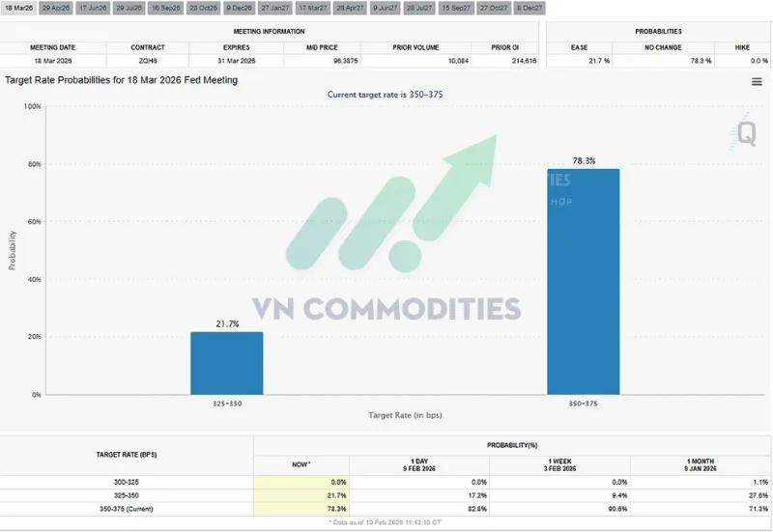Click the NO CHANGE probability header
The width and height of the screenshot is (773, 532).
click(x=663, y=47)
